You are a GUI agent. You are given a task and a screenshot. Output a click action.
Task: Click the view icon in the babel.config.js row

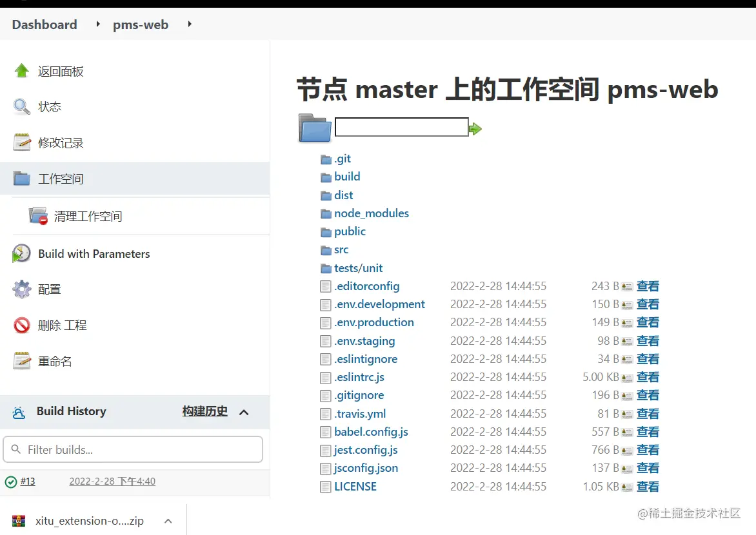click(627, 433)
